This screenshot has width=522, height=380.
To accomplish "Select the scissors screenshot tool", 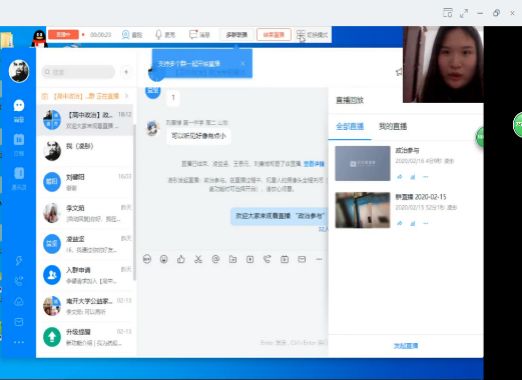I will click(x=198, y=259).
